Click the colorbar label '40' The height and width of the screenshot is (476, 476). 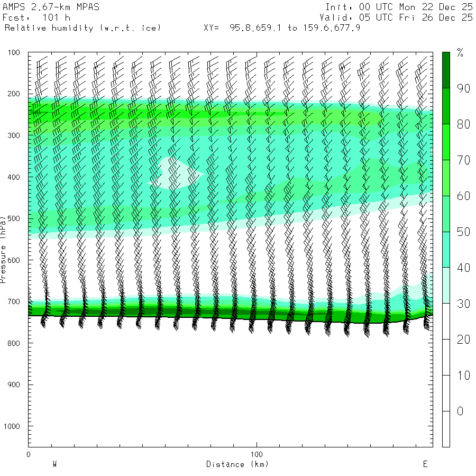pos(463,268)
